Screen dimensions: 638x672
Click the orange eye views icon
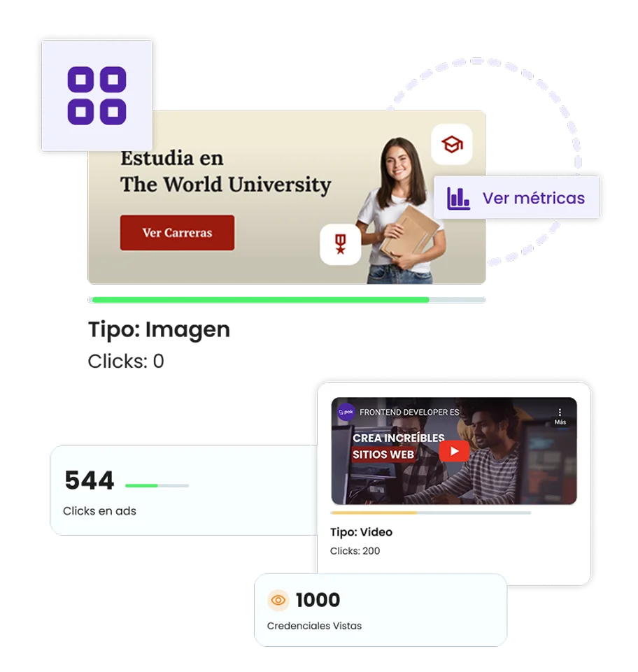click(x=278, y=600)
